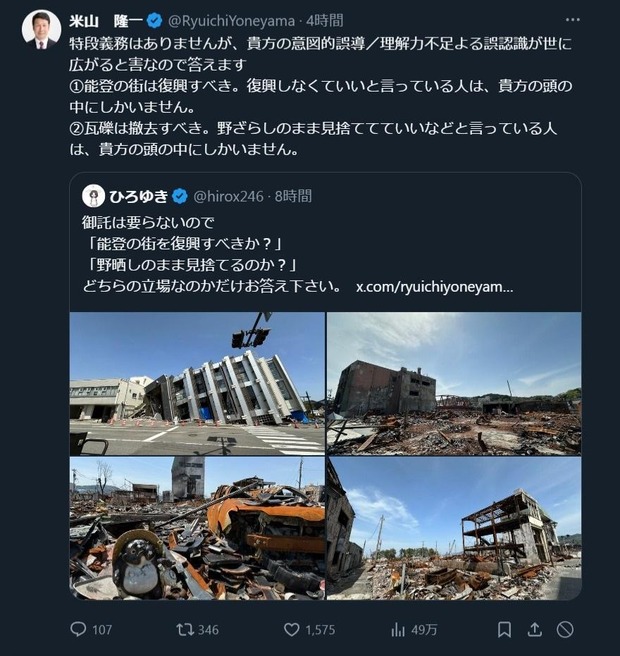Screen dimensions: 620x656
Task: Bookmark this post
Action: tap(504, 629)
